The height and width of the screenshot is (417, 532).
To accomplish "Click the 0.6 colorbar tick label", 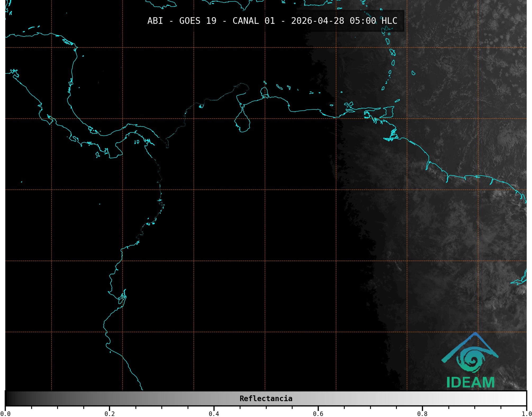I will (318, 414).
